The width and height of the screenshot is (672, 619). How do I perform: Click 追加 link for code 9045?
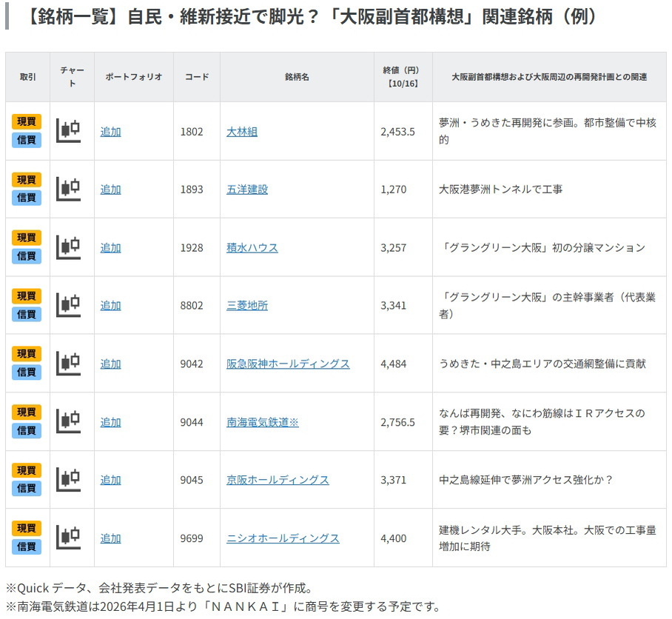[x=110, y=480]
